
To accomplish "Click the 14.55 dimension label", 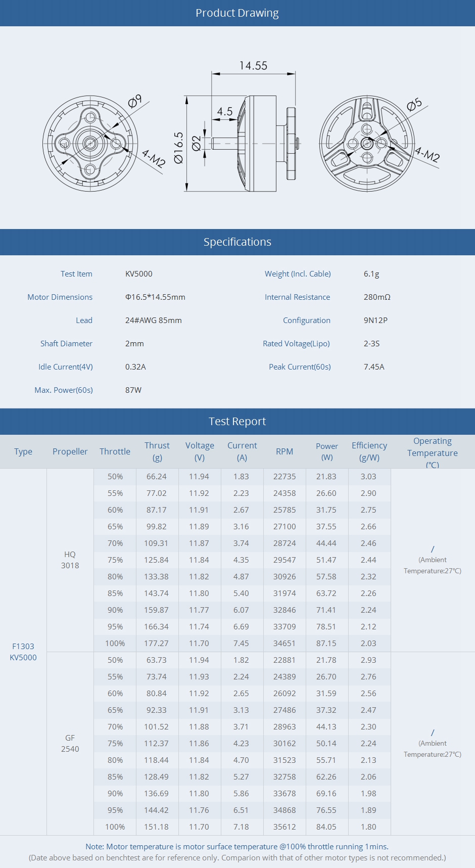I will [x=253, y=66].
